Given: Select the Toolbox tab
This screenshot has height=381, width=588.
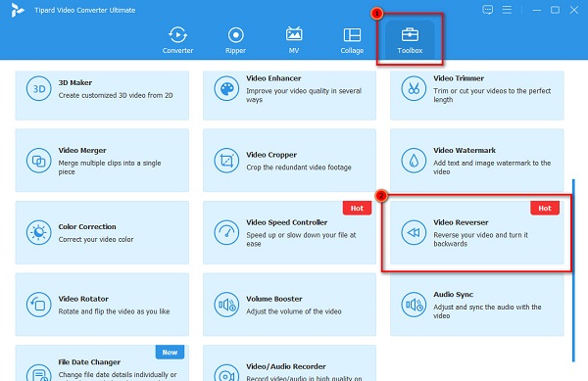Looking at the screenshot, I should [x=410, y=40].
